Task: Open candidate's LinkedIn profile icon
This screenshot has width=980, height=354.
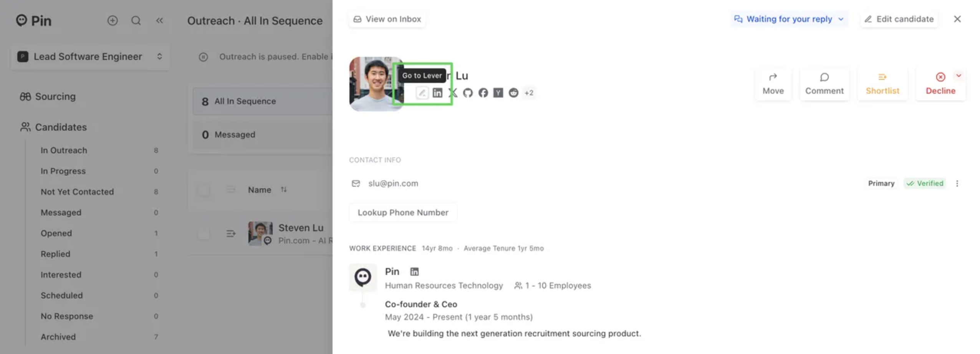Action: pyautogui.click(x=437, y=93)
